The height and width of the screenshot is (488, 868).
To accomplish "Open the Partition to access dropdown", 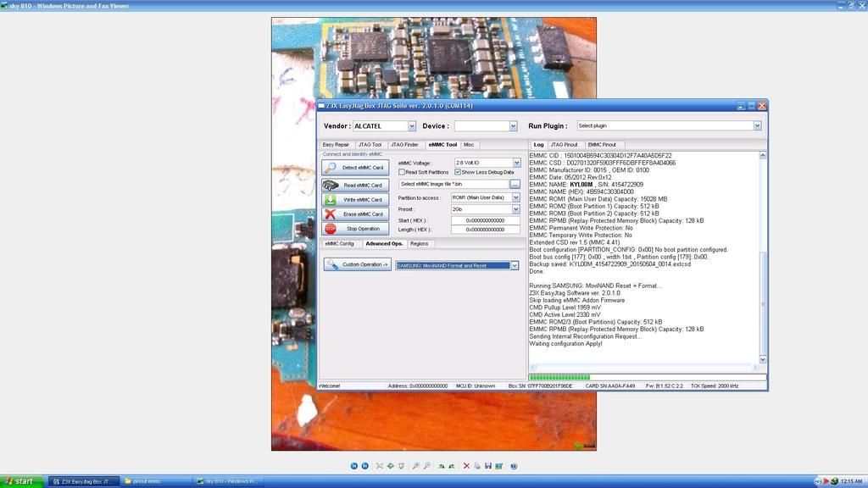I will 515,197.
